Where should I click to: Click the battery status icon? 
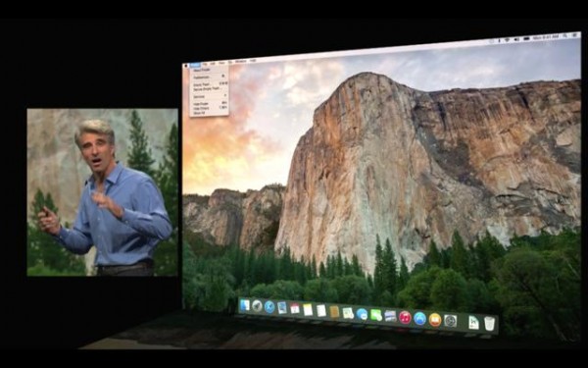pyautogui.click(x=526, y=38)
